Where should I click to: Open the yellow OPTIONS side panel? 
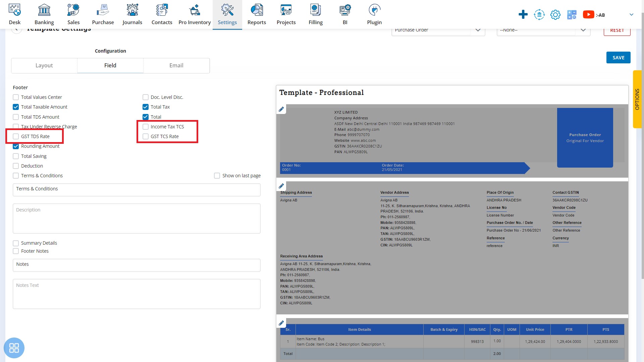coord(637,99)
